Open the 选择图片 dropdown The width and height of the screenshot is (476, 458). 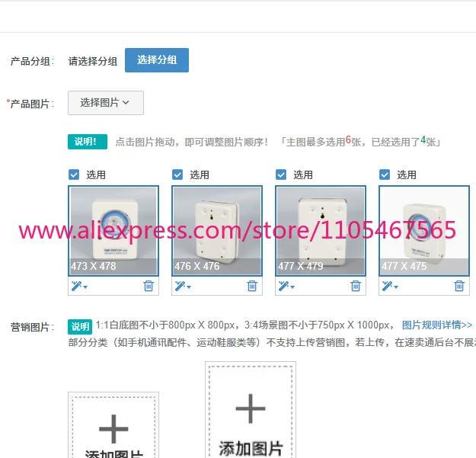106,103
